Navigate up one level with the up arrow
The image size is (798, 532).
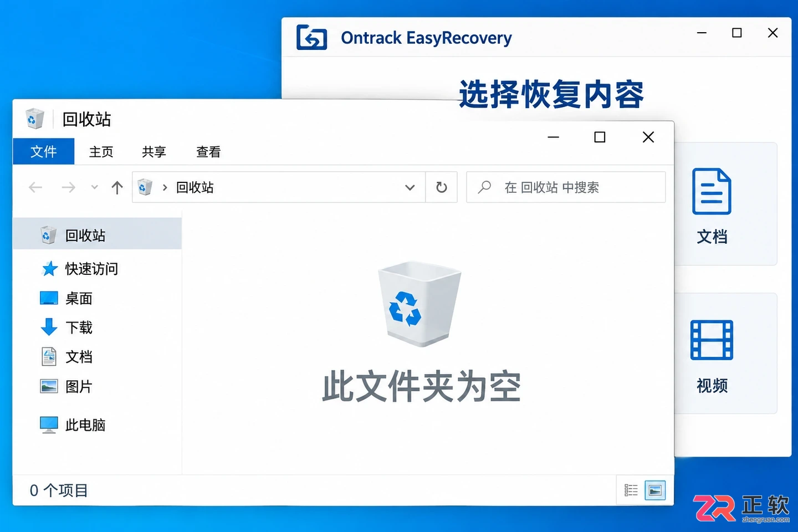117,187
